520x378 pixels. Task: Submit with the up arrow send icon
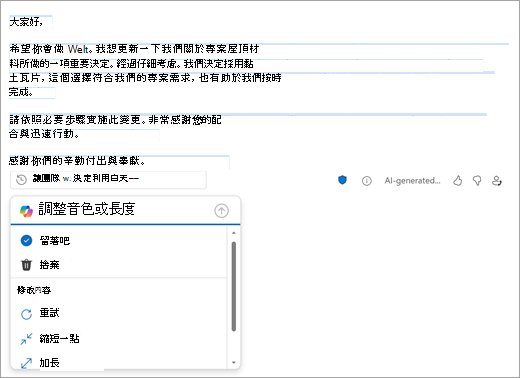221,211
